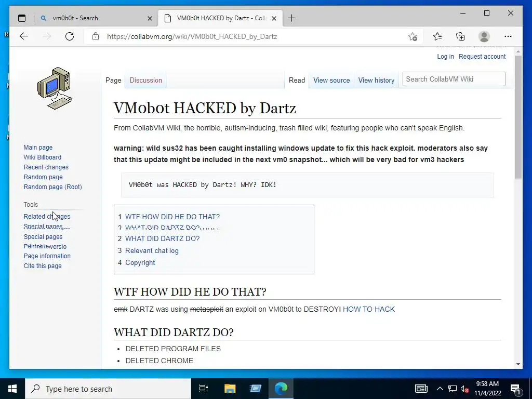Screen dimensions: 532x399
Task: Open the Windows Start menu
Action: (12, 389)
